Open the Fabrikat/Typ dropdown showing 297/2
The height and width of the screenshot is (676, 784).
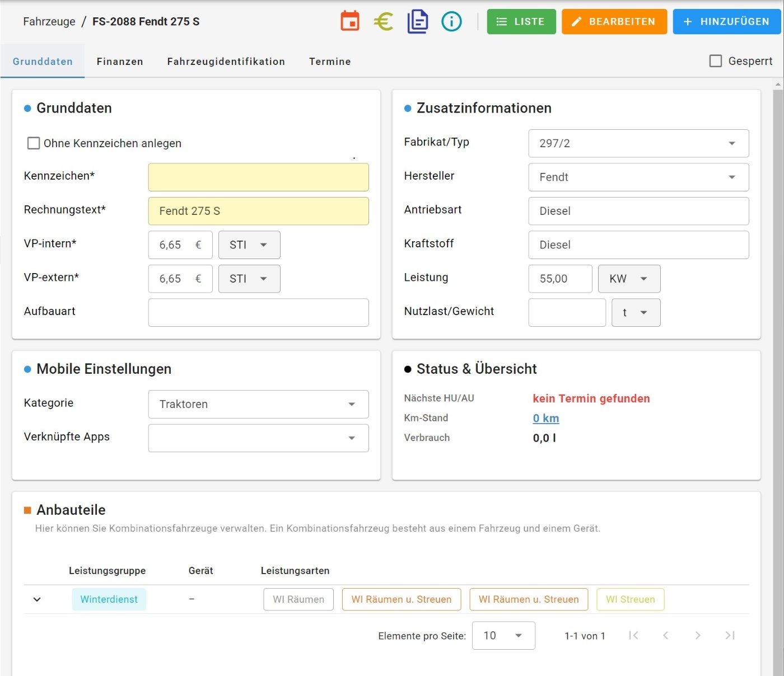pyautogui.click(x=638, y=143)
